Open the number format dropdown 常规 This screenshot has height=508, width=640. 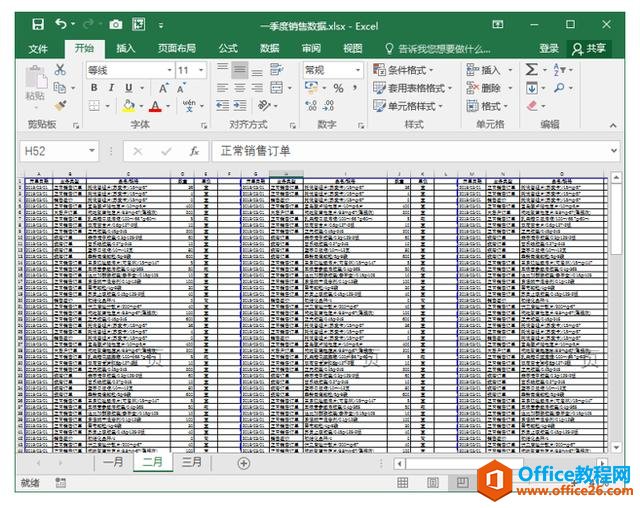coord(358,70)
